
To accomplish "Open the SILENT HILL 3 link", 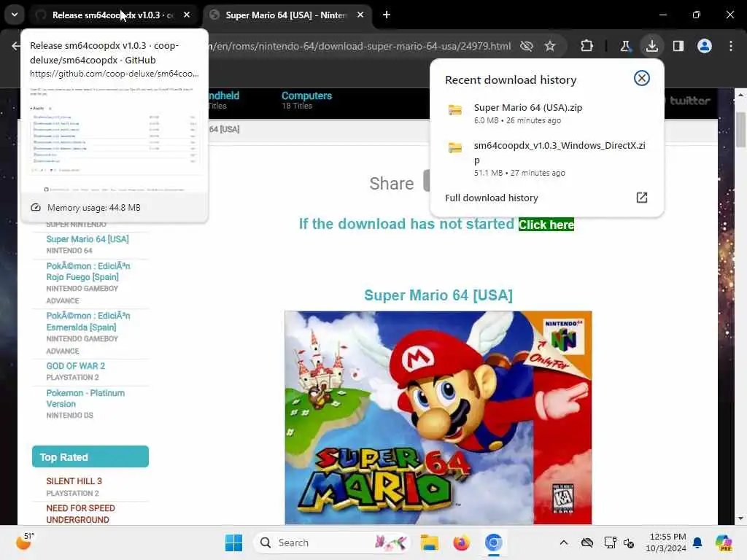I will pyautogui.click(x=74, y=481).
